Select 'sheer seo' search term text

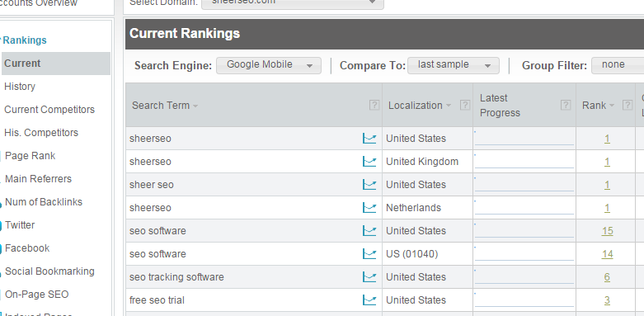pyautogui.click(x=152, y=185)
